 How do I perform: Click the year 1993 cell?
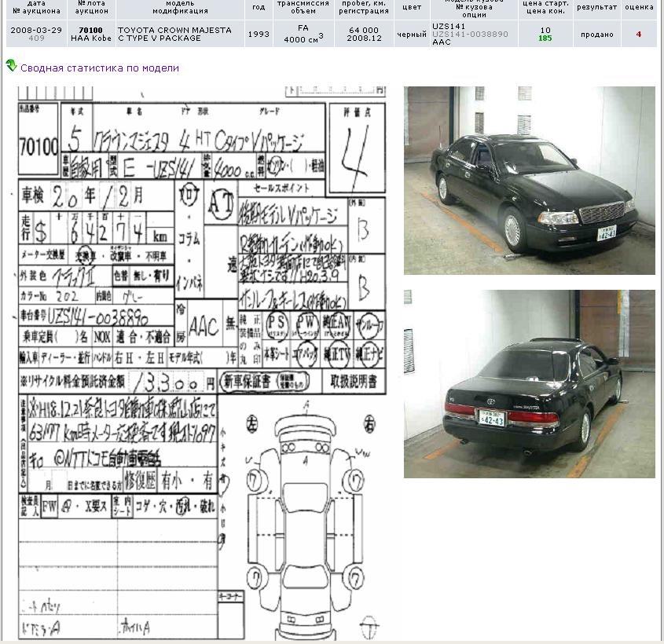259,35
